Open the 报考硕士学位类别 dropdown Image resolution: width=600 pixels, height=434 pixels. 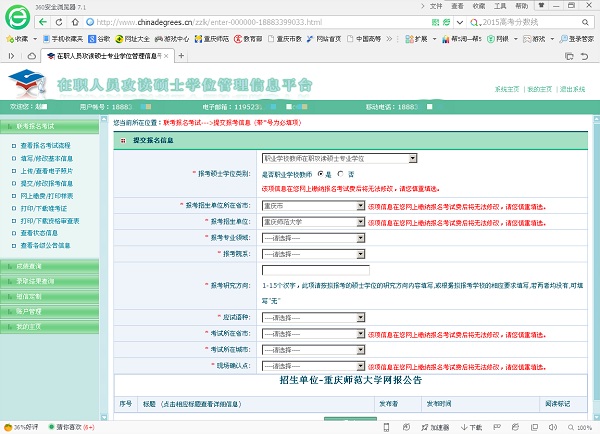click(x=339, y=158)
